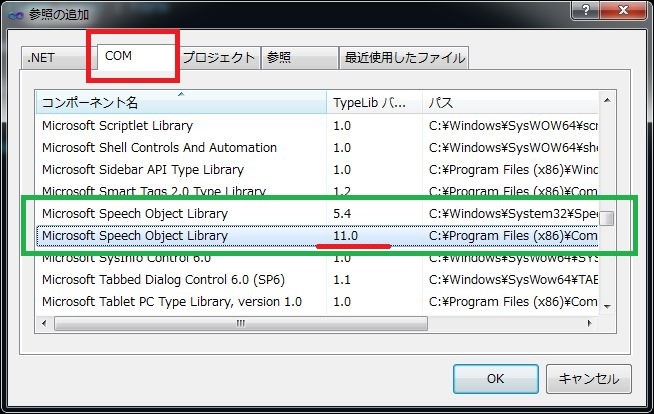This screenshot has width=654, height=414.
Task: Click the 5.4 version cell
Action: point(342,213)
